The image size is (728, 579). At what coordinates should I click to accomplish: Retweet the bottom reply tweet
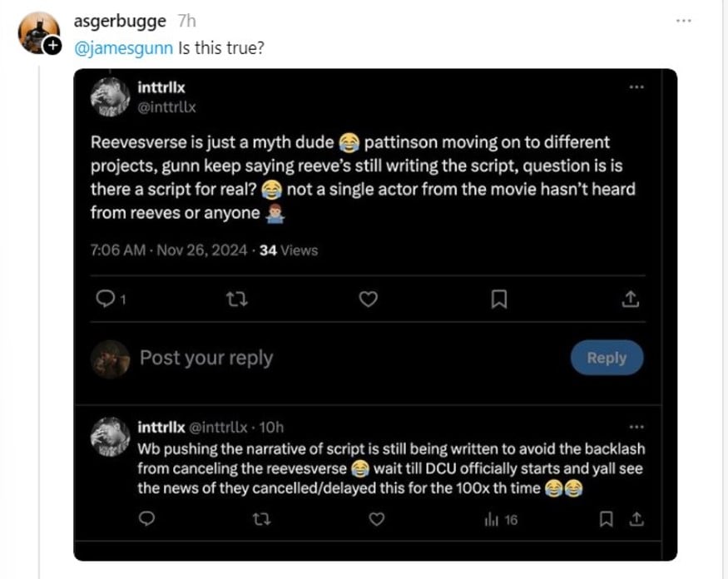point(261,519)
